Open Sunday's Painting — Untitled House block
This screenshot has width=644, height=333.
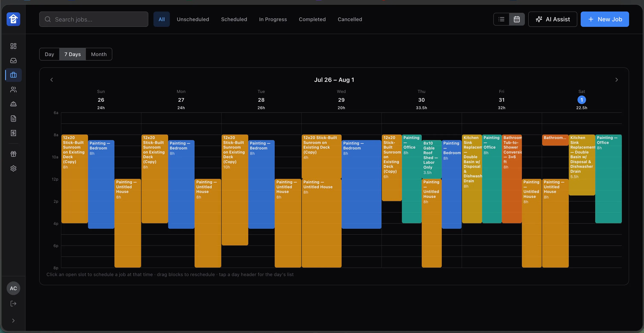[128, 223]
